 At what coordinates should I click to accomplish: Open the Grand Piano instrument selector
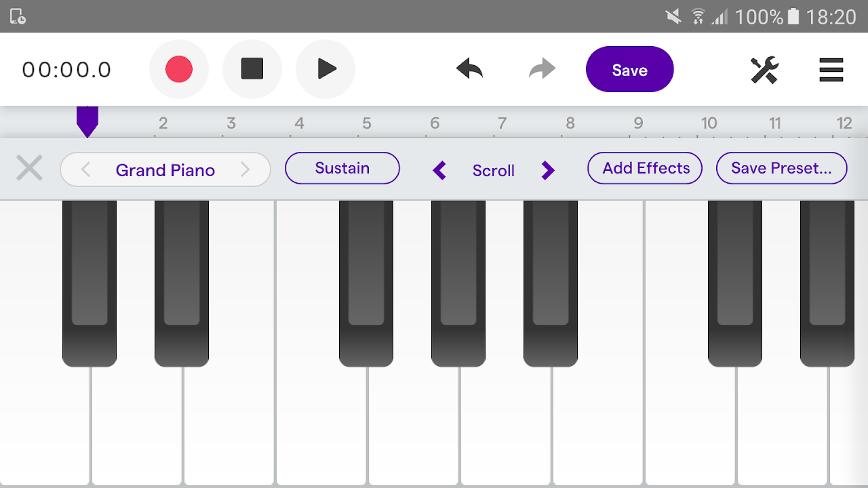coord(165,169)
